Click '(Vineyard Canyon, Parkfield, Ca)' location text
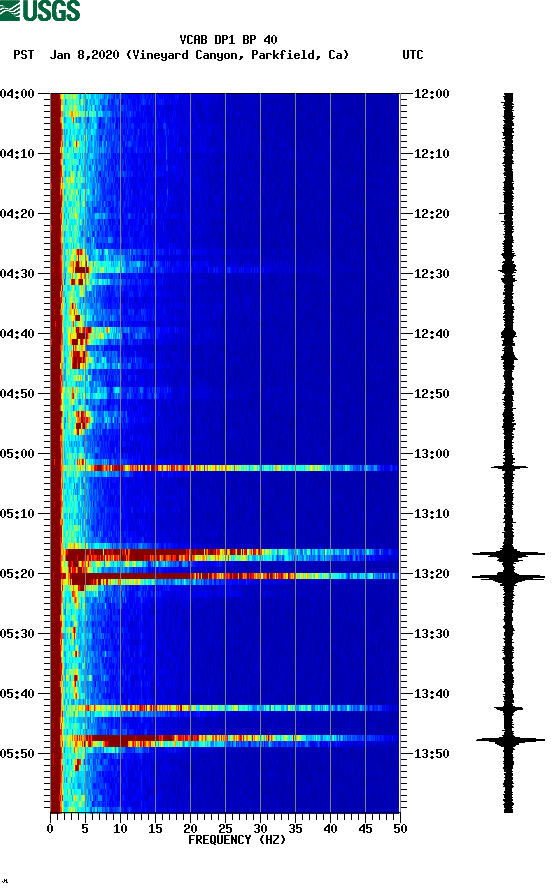The height and width of the screenshot is (892, 552). [237, 55]
